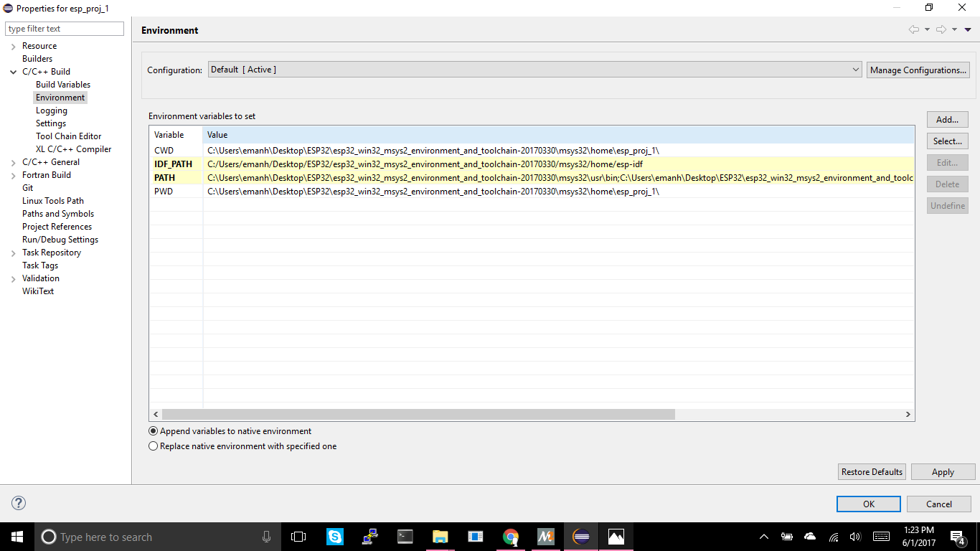
Task: Click the Cancel button
Action: (939, 504)
